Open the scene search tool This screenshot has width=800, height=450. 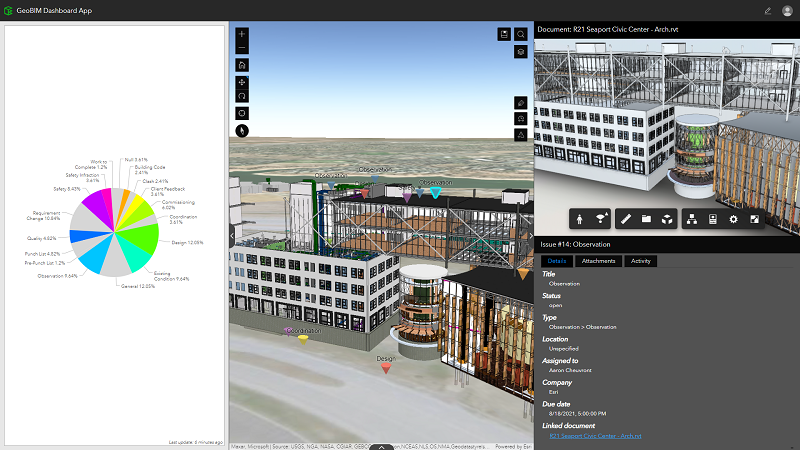pyautogui.click(x=521, y=34)
